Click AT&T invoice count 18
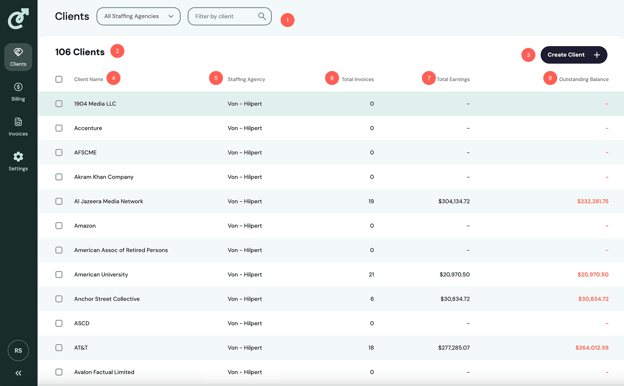The width and height of the screenshot is (624, 386). point(371,348)
